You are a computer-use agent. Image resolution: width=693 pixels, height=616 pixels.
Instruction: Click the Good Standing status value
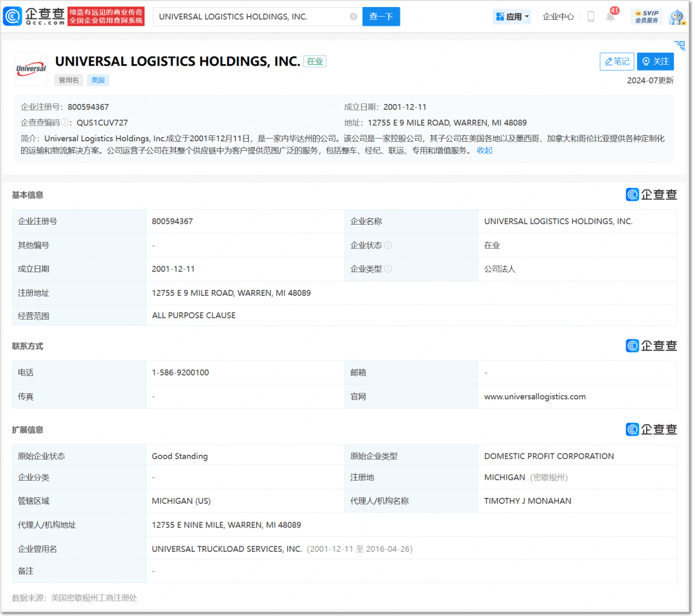pyautogui.click(x=180, y=456)
